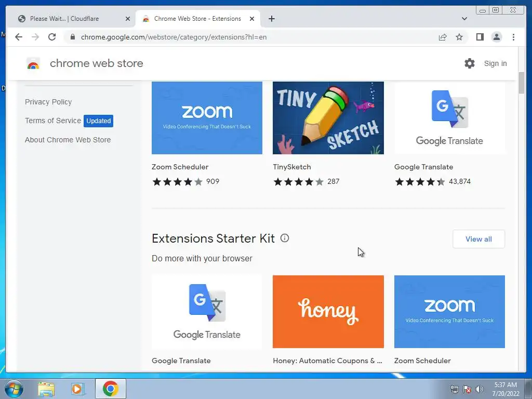The height and width of the screenshot is (399, 532).
Task: Click Starter Kit Google Translate title
Action: (181, 361)
